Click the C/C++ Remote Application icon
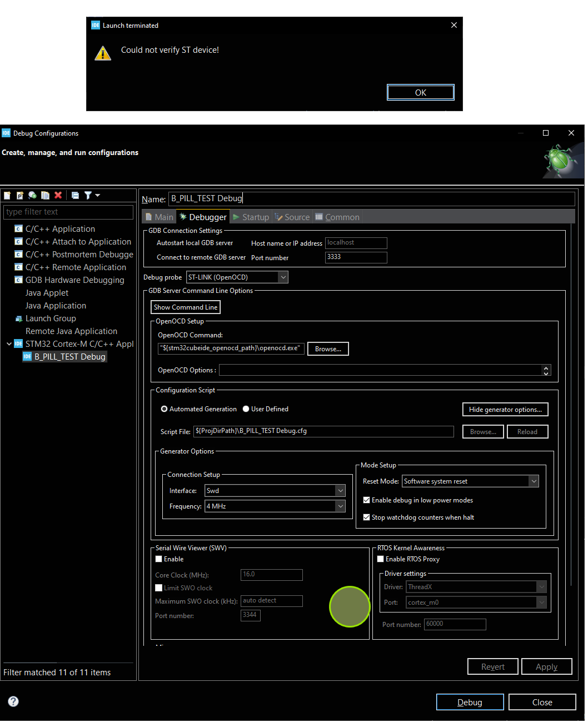This screenshot has width=588, height=727. [18, 267]
